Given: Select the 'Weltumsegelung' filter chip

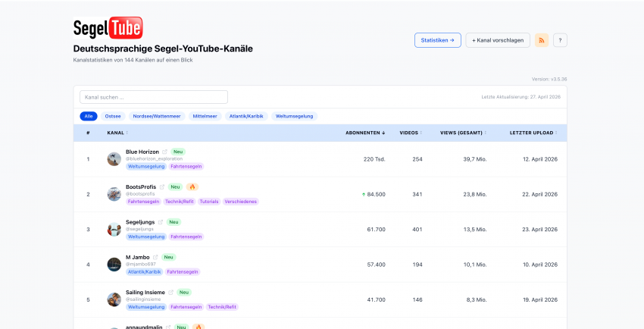Looking at the screenshot, I should 294,116.
